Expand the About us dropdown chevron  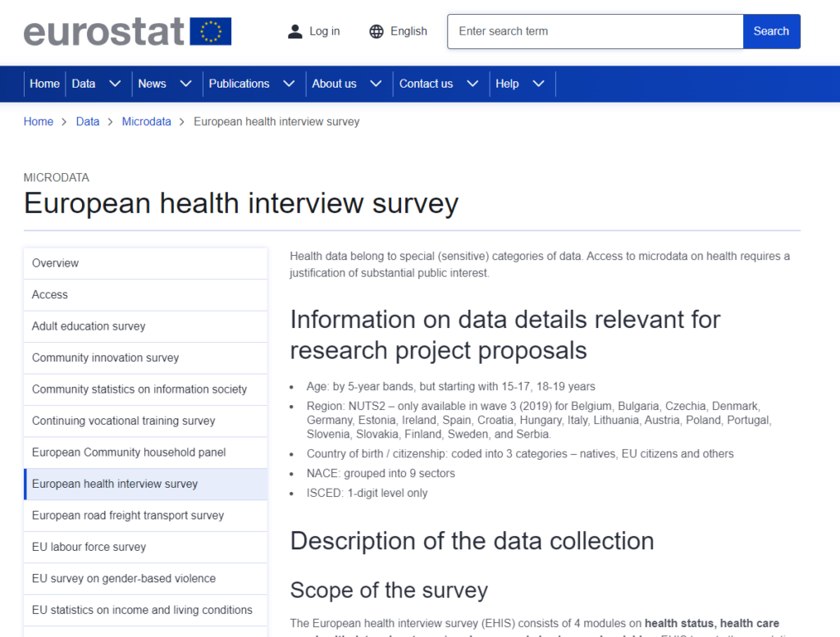point(376,84)
